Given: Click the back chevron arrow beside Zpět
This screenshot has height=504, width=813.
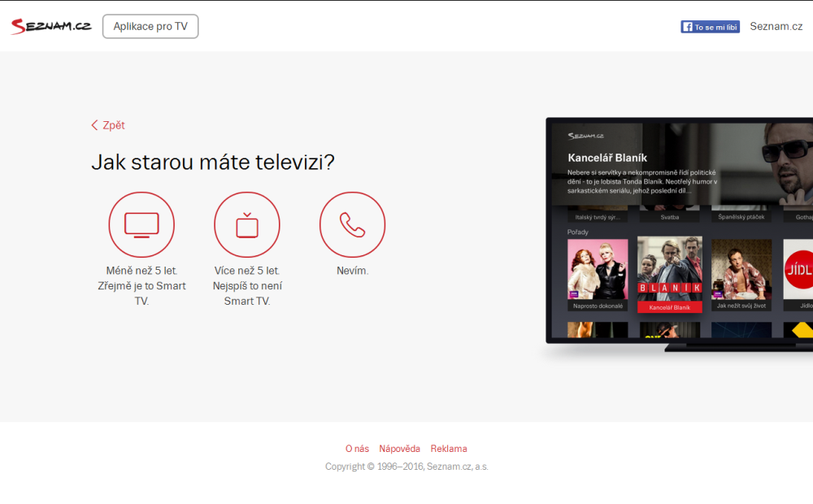Looking at the screenshot, I should (x=94, y=125).
